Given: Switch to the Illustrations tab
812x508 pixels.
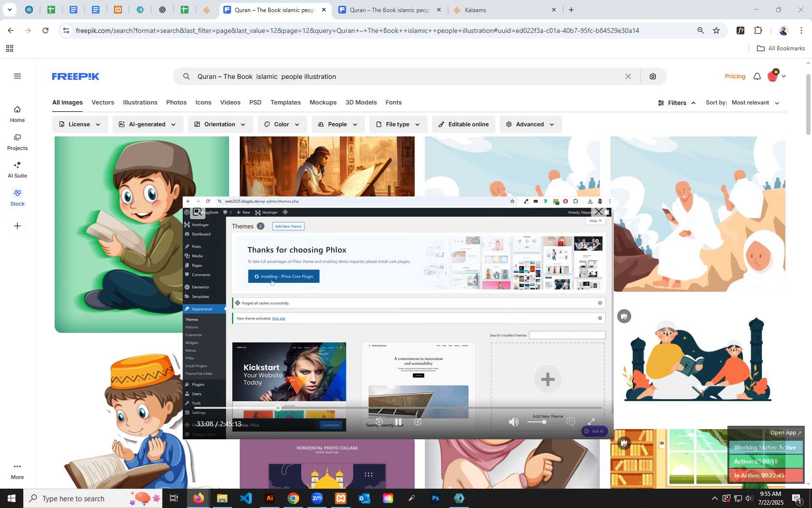Looking at the screenshot, I should click(140, 103).
